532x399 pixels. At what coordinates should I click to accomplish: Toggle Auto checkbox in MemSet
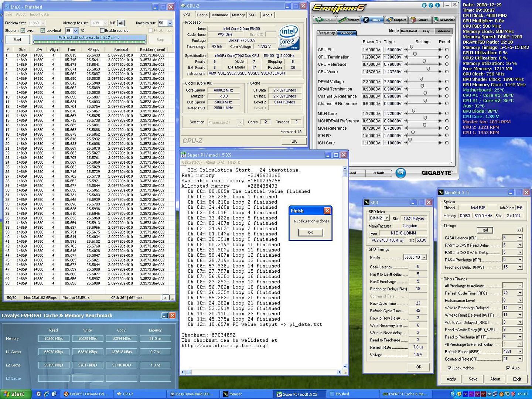pyautogui.click(x=508, y=368)
